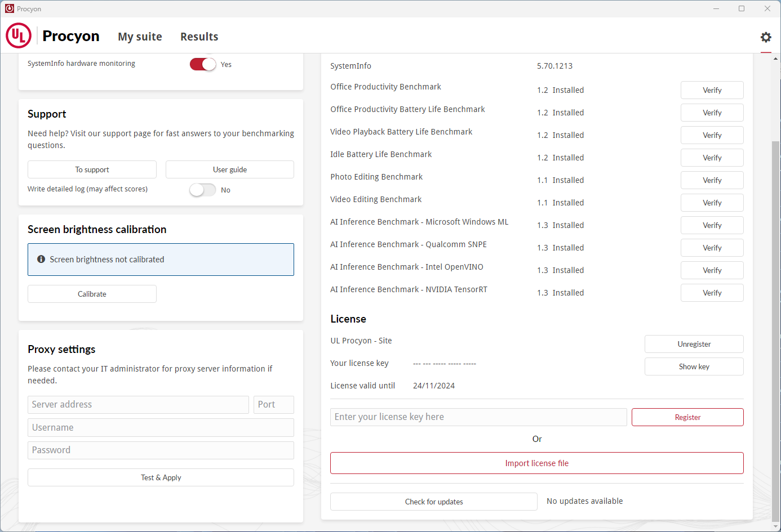Minimize the Procyon window
Viewport: 781px width, 532px height.
[716, 8]
